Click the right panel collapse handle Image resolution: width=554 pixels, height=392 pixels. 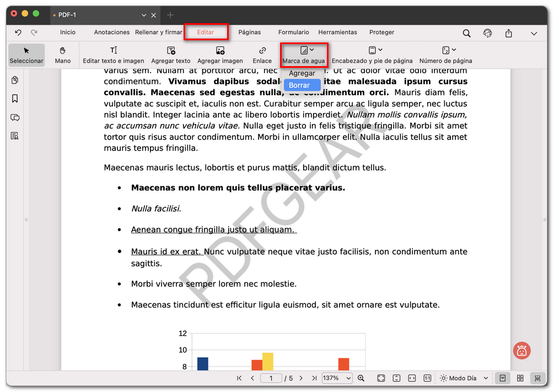545,219
